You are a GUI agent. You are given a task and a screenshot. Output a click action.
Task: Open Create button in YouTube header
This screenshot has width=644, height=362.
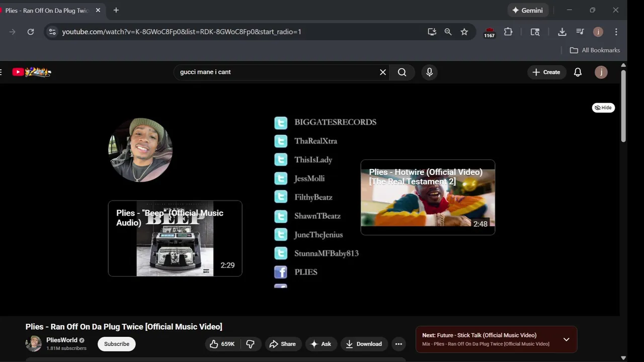tap(546, 72)
